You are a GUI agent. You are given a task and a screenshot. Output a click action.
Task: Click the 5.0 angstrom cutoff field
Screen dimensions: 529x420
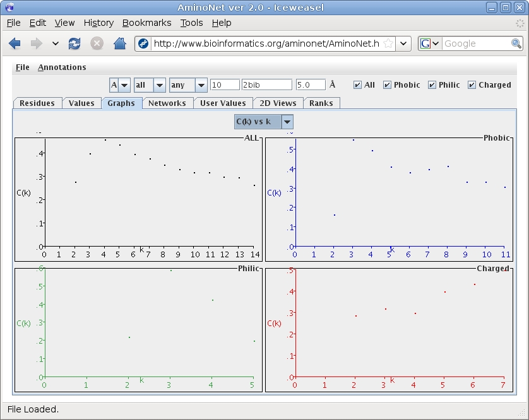(310, 85)
